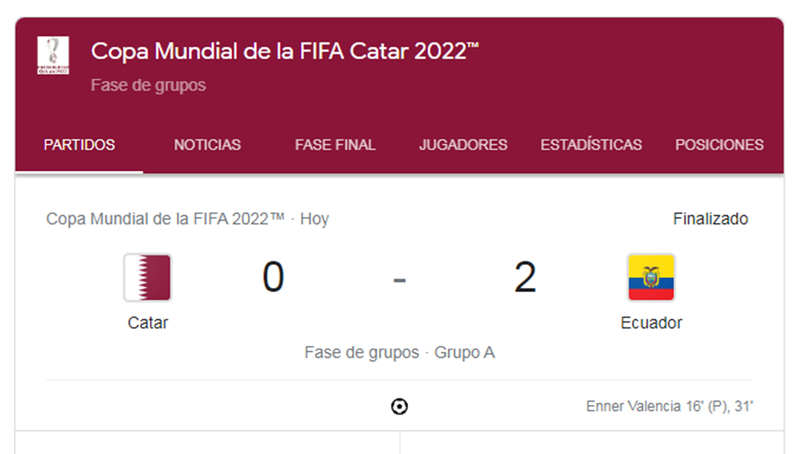The height and width of the screenshot is (454, 800).
Task: Click the Qatar flag icon
Action: [147, 278]
